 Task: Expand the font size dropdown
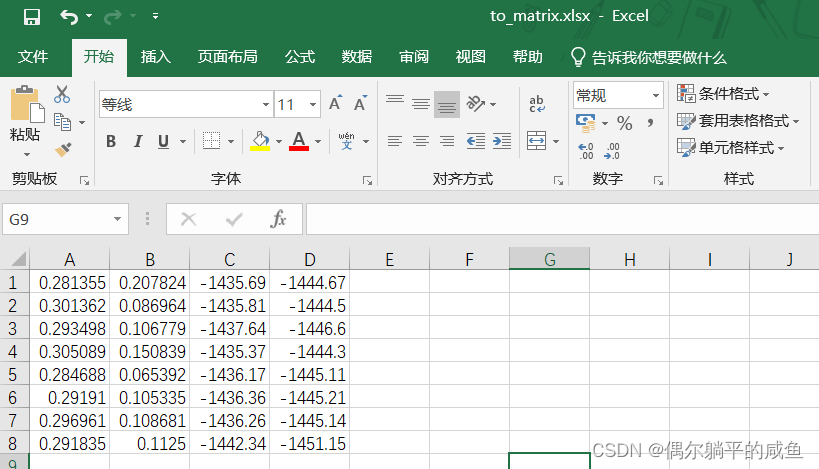pos(314,105)
